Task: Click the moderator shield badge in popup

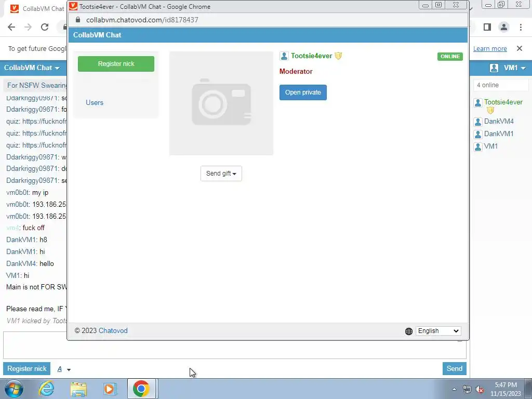Action: pos(338,56)
